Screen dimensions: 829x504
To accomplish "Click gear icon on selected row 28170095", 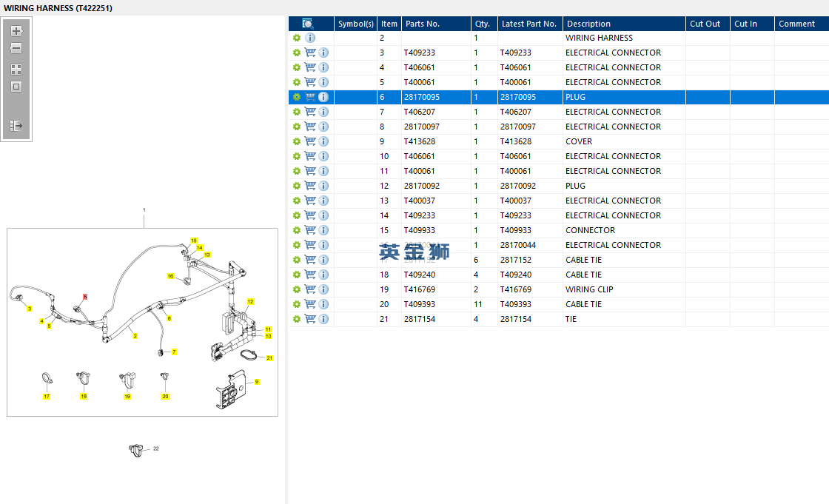I will click(297, 97).
